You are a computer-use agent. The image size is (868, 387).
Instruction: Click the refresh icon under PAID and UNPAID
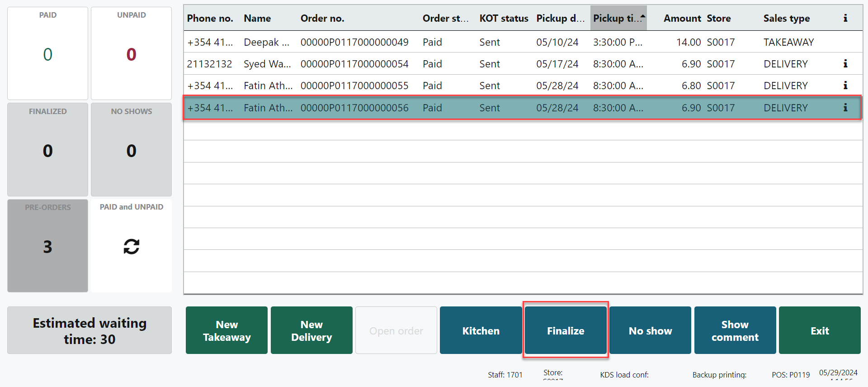[x=131, y=247]
